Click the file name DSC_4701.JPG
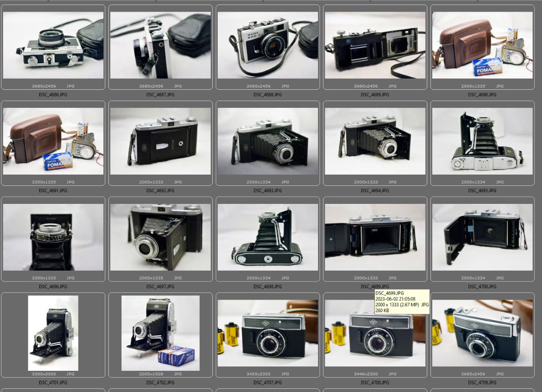The height and width of the screenshot is (392, 542). tap(53, 383)
